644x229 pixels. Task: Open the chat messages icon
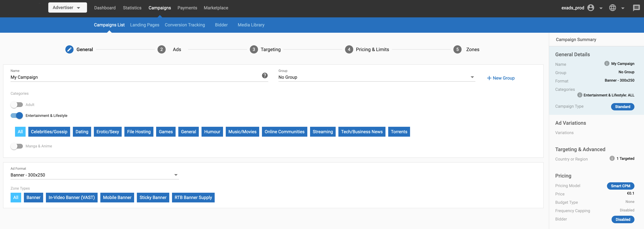[636, 8]
